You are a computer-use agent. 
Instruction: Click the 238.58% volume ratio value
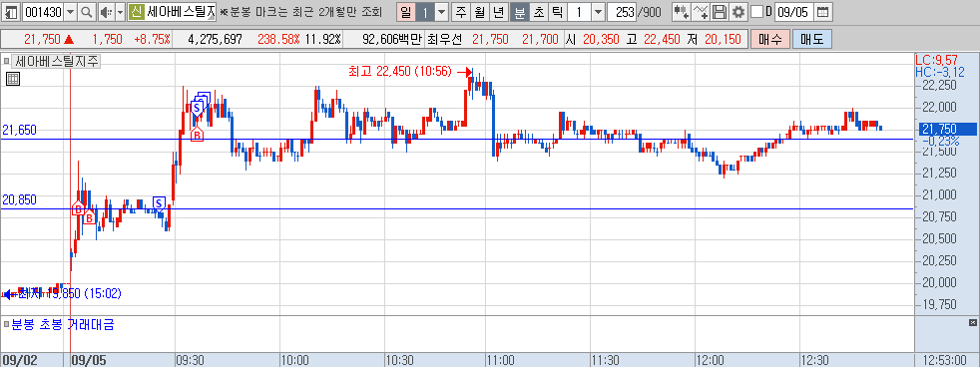point(278,39)
